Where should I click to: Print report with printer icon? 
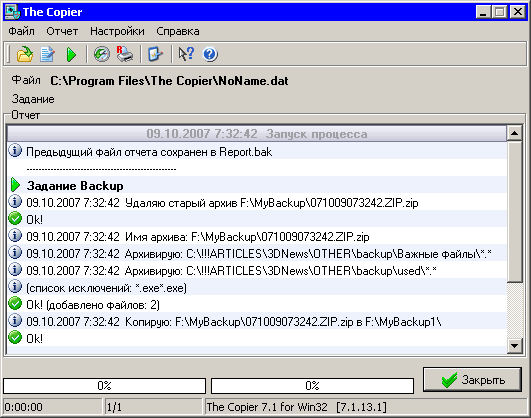click(125, 54)
